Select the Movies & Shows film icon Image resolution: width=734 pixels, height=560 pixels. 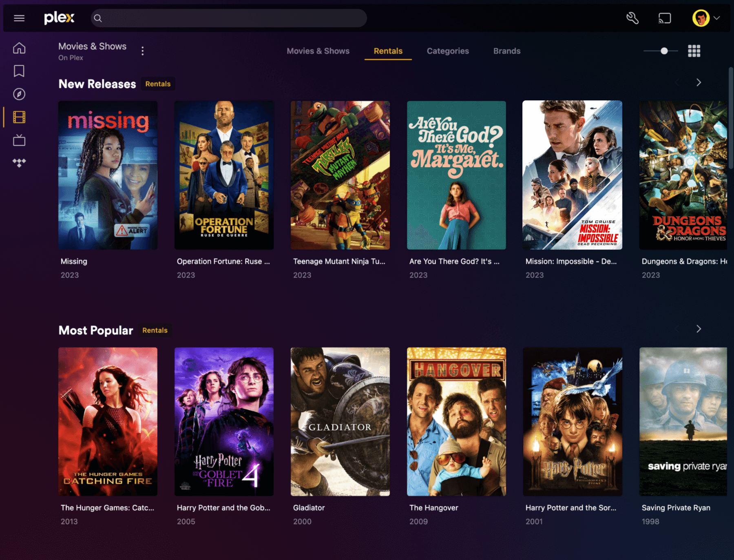[x=19, y=117]
